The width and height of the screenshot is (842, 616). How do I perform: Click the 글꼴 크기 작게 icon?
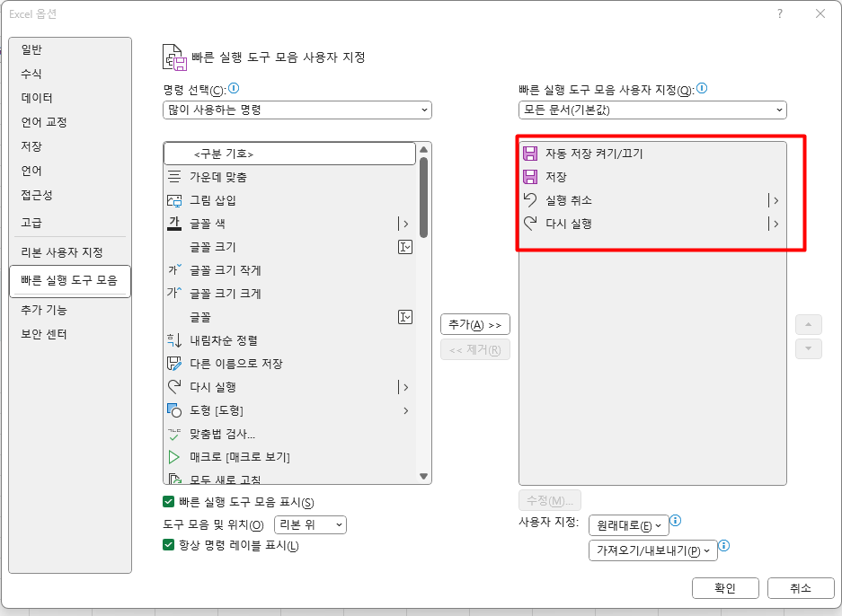174,269
